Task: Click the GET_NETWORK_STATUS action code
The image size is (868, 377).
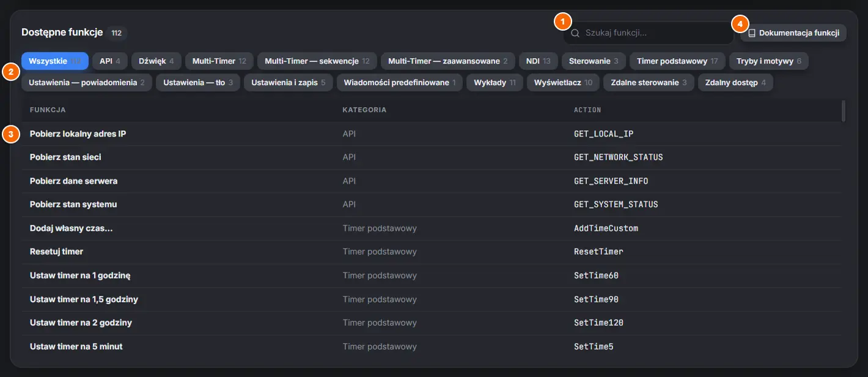Action: click(619, 157)
